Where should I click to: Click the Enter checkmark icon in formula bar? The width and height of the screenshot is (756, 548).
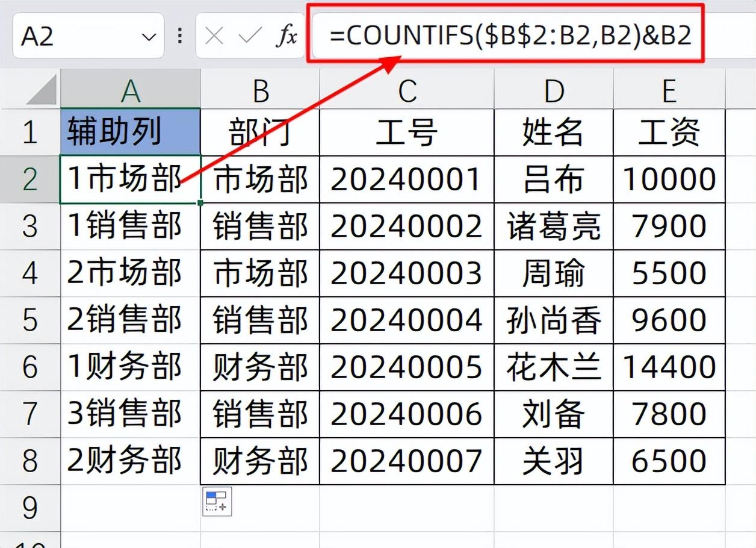pos(249,37)
